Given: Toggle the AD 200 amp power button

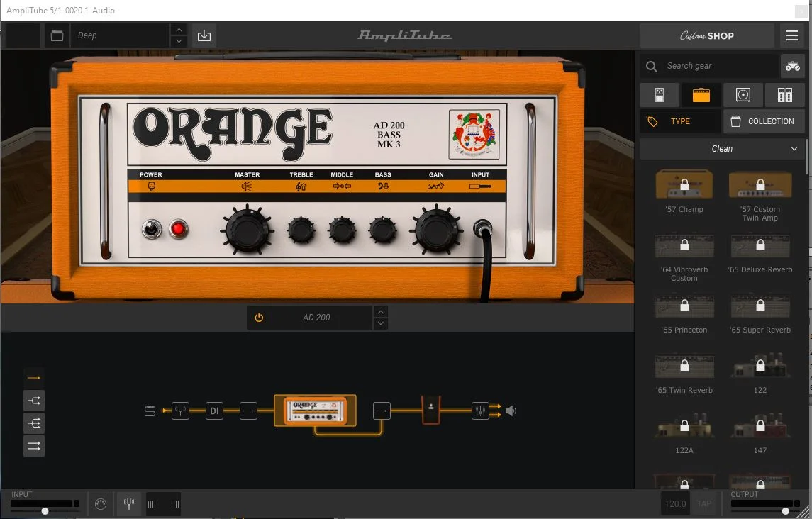Looking at the screenshot, I should point(259,318).
